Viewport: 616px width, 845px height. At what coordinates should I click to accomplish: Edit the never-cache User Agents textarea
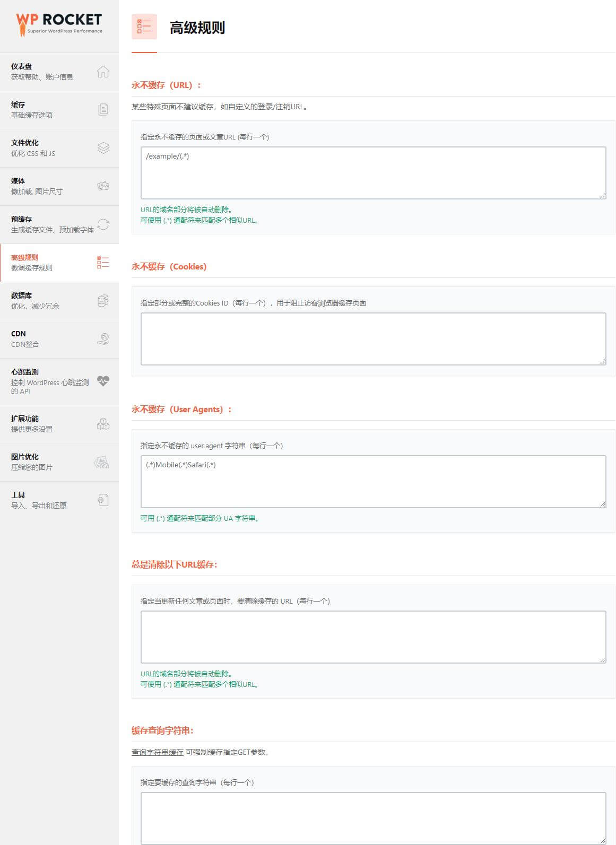point(373,482)
